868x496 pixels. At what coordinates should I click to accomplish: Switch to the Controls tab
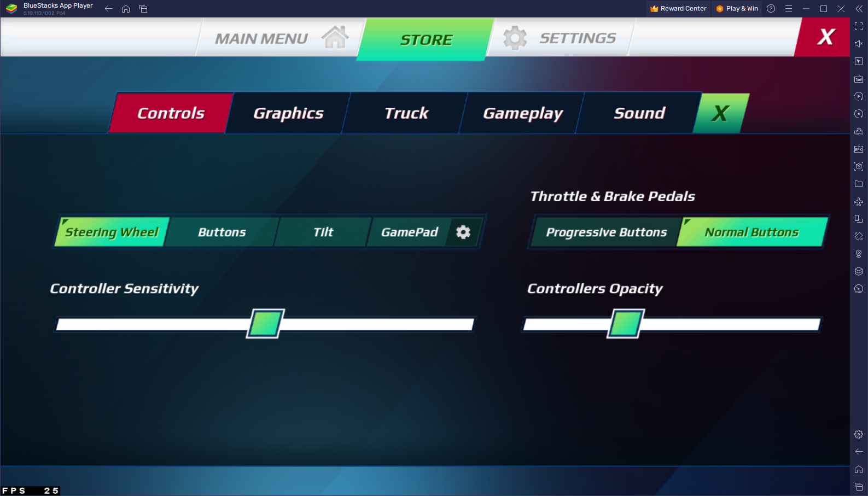pyautogui.click(x=171, y=113)
